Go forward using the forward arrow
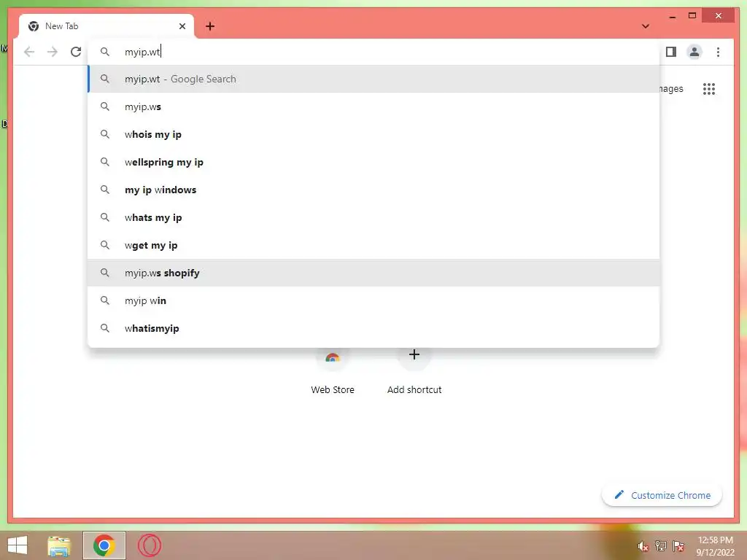This screenshot has height=560, width=747. pos(53,52)
